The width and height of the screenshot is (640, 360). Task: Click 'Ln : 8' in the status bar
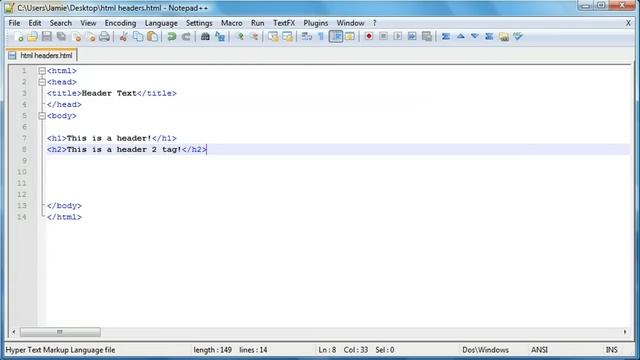327,350
